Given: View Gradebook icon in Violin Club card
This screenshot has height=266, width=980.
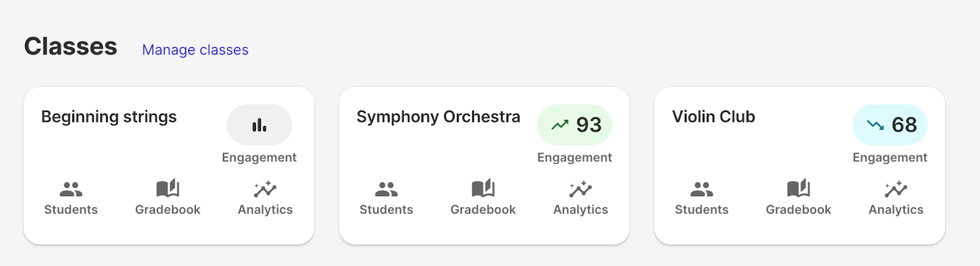Looking at the screenshot, I should [799, 188].
